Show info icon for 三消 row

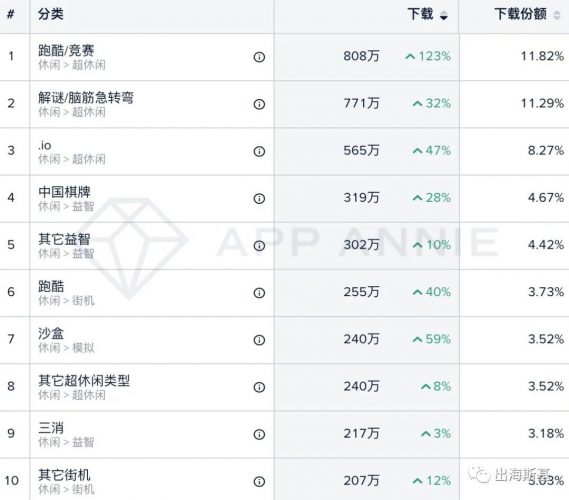point(259,434)
